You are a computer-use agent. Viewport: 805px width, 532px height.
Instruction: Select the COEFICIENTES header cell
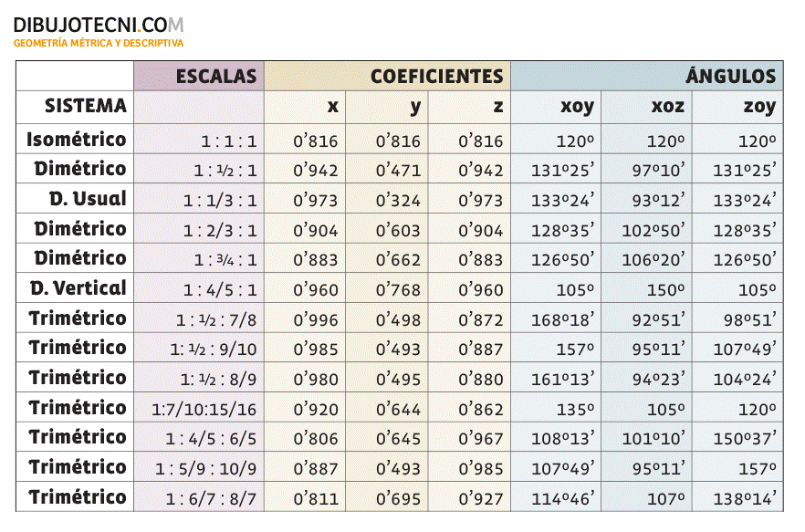[x=436, y=77]
